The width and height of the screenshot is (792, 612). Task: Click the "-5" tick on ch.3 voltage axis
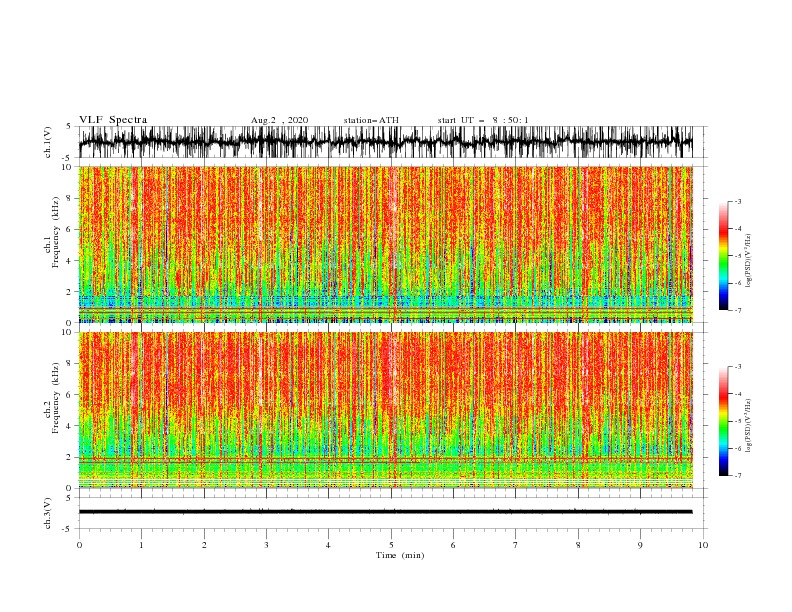pyautogui.click(x=68, y=529)
